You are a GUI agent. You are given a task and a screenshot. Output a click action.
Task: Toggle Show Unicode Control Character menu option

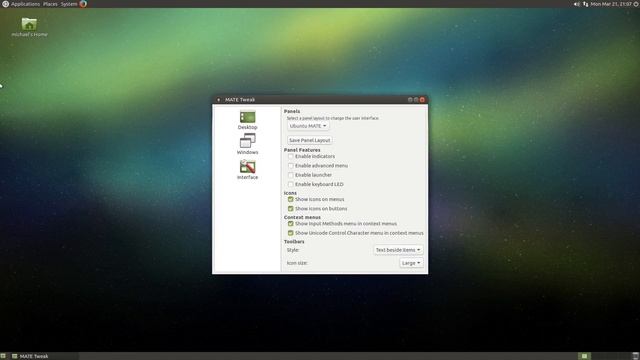tap(291, 233)
